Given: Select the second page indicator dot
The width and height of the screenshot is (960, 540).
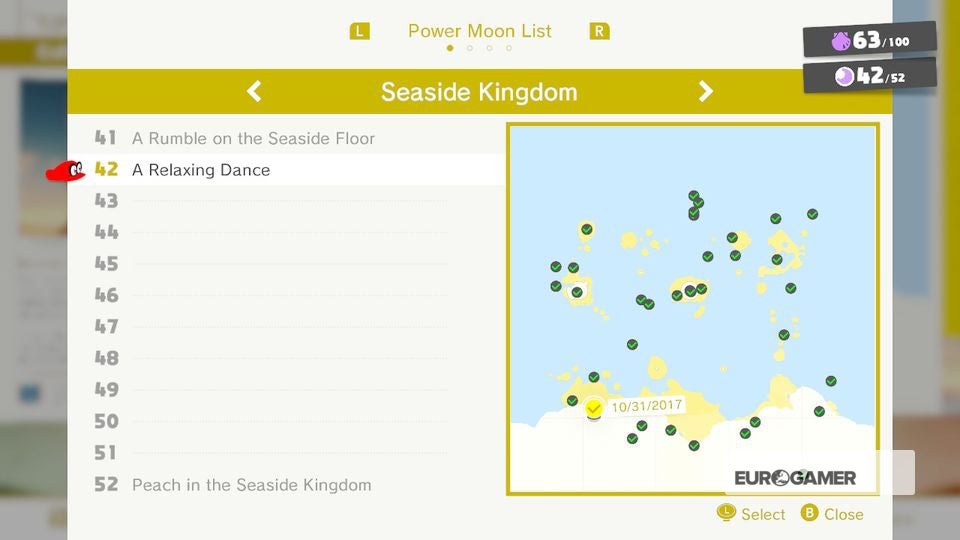Looking at the screenshot, I should coord(470,48).
